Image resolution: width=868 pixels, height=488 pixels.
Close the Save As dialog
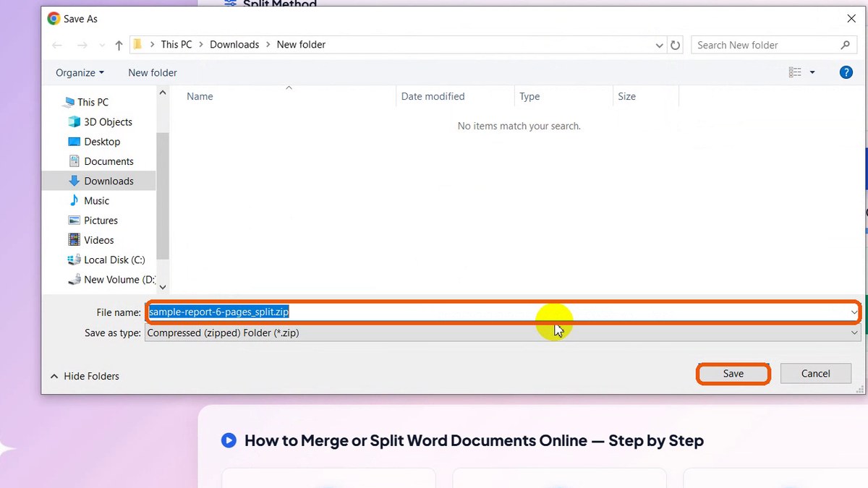coord(851,19)
